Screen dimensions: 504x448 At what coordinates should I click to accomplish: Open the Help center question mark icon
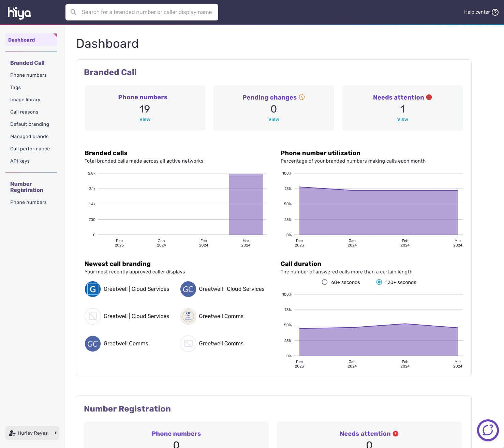click(x=495, y=12)
